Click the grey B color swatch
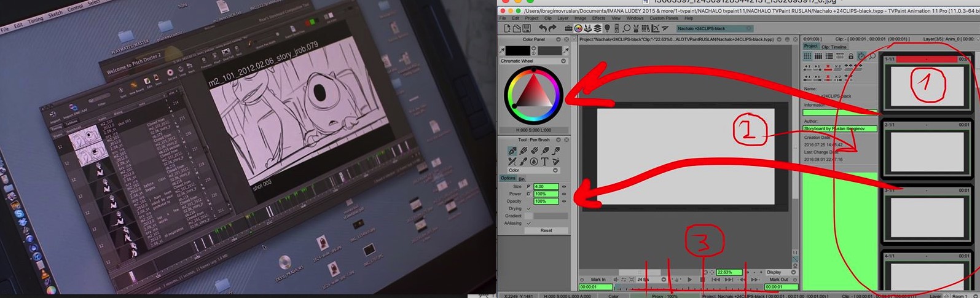This screenshot has width=980, height=298. (550, 50)
